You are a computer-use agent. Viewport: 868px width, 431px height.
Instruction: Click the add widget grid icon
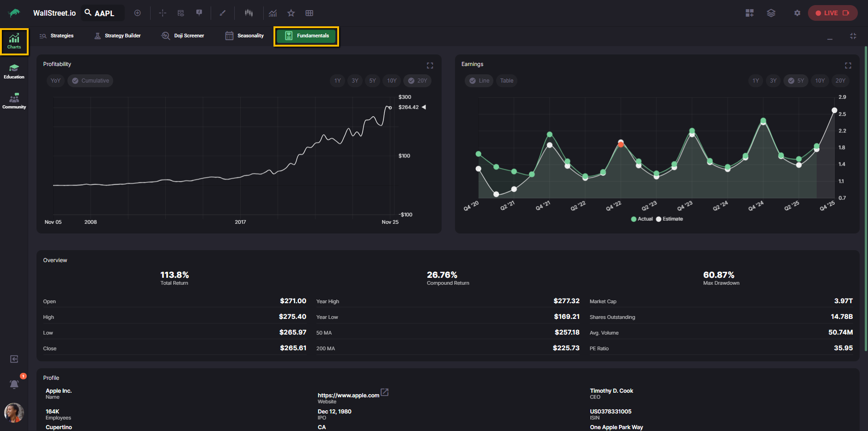tap(749, 13)
